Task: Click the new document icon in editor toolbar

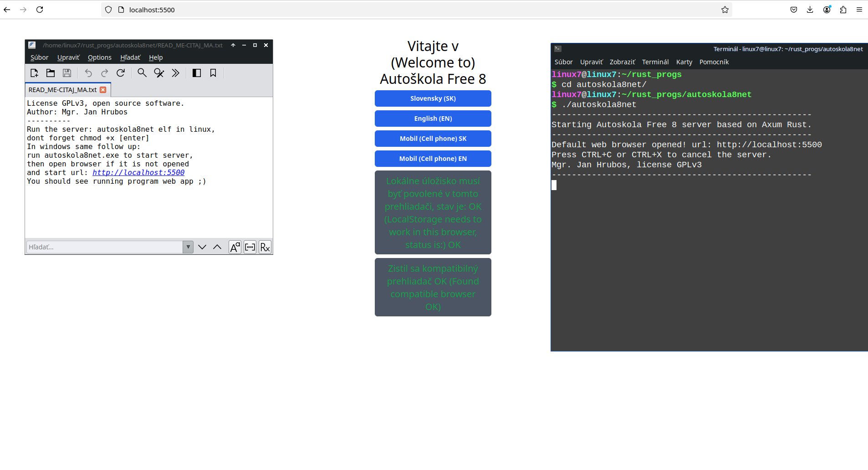Action: click(x=34, y=73)
